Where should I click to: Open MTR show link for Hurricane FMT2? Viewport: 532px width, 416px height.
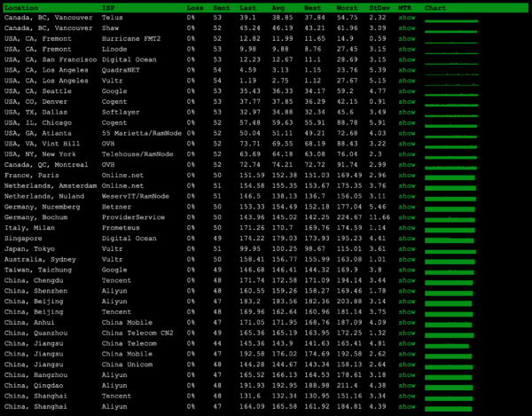point(406,38)
